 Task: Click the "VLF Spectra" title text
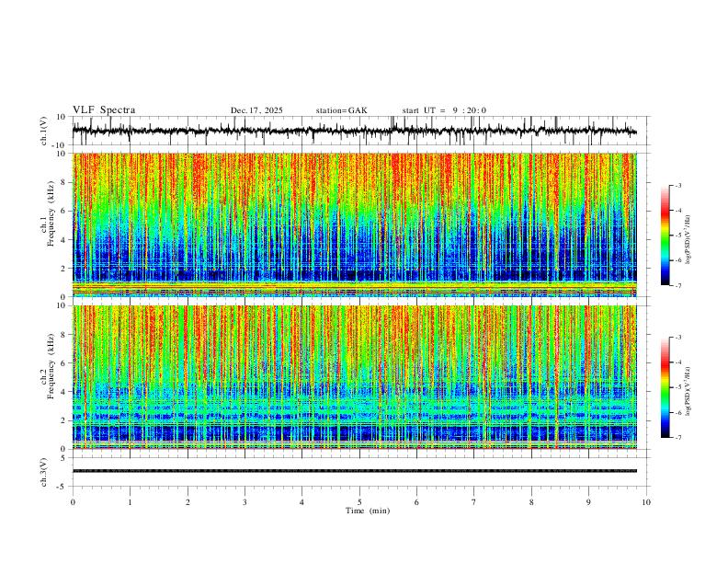pyautogui.click(x=104, y=110)
